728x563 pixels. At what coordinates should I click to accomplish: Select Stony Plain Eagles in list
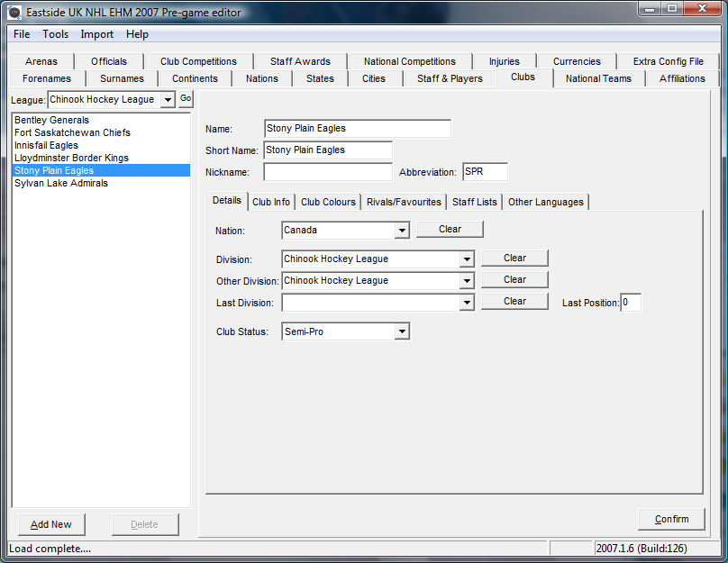[101, 170]
